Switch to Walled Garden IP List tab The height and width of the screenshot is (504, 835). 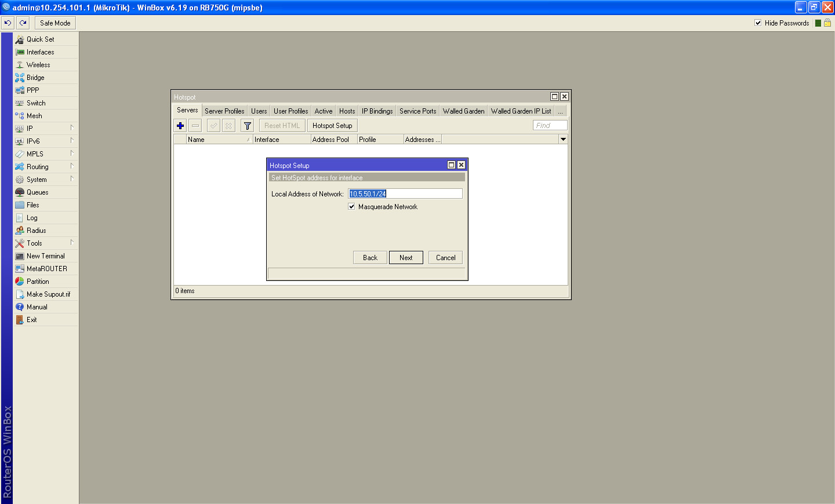pyautogui.click(x=521, y=111)
